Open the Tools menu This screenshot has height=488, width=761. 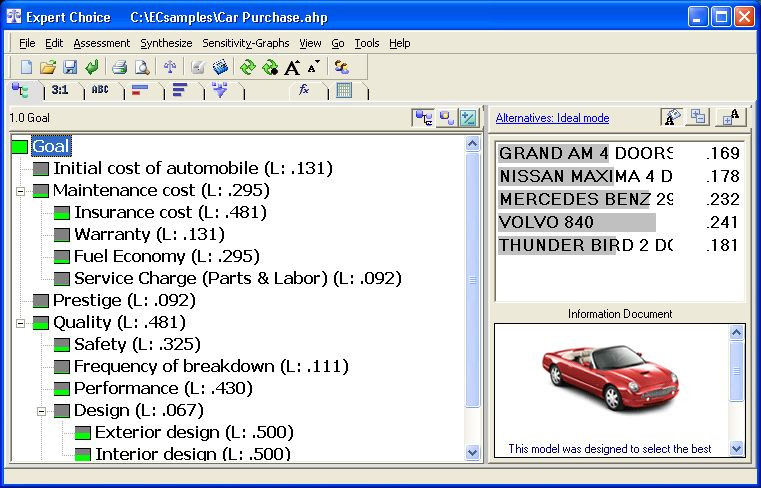[x=366, y=43]
